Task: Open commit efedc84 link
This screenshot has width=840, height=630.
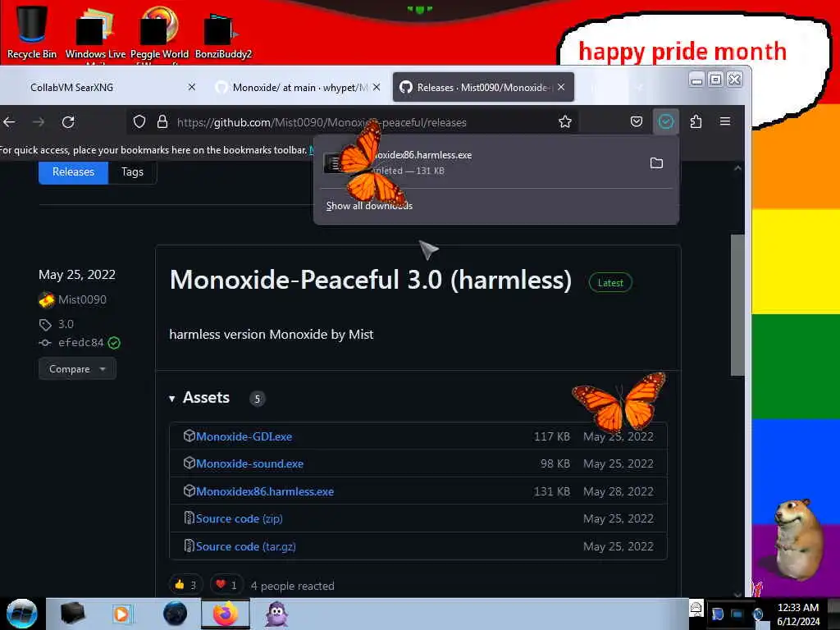Action: coord(80,343)
